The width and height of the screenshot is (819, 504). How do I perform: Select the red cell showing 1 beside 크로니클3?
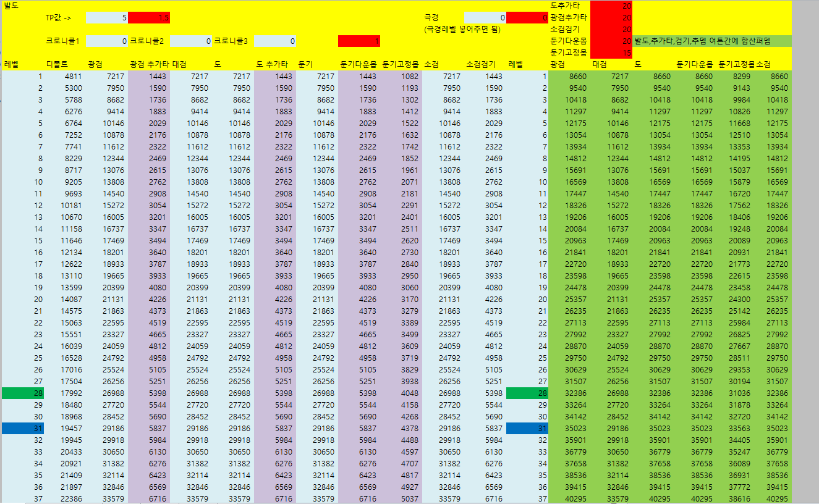tap(359, 41)
